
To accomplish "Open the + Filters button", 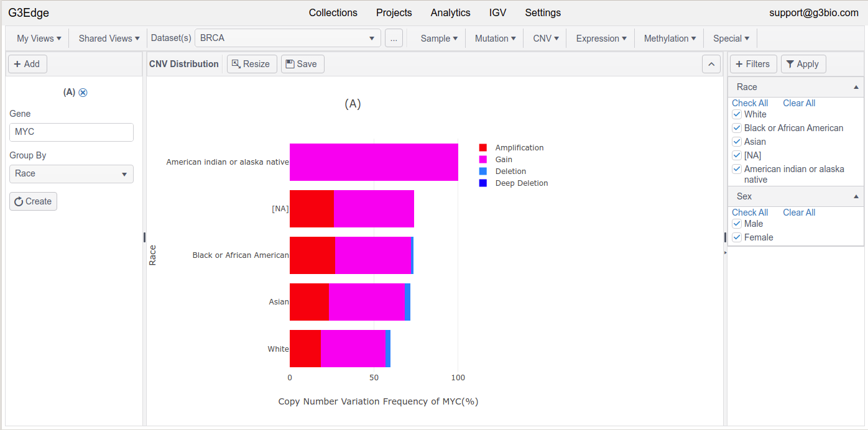I will point(754,64).
